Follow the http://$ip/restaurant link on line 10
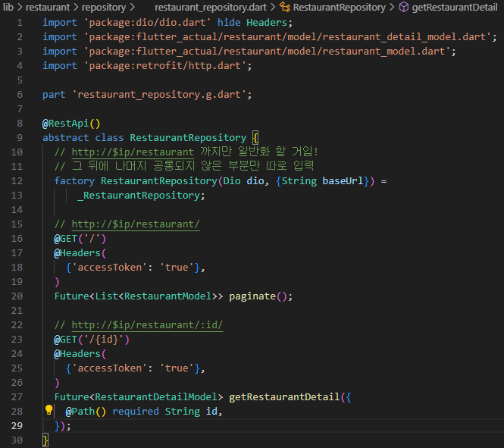 click(x=133, y=152)
